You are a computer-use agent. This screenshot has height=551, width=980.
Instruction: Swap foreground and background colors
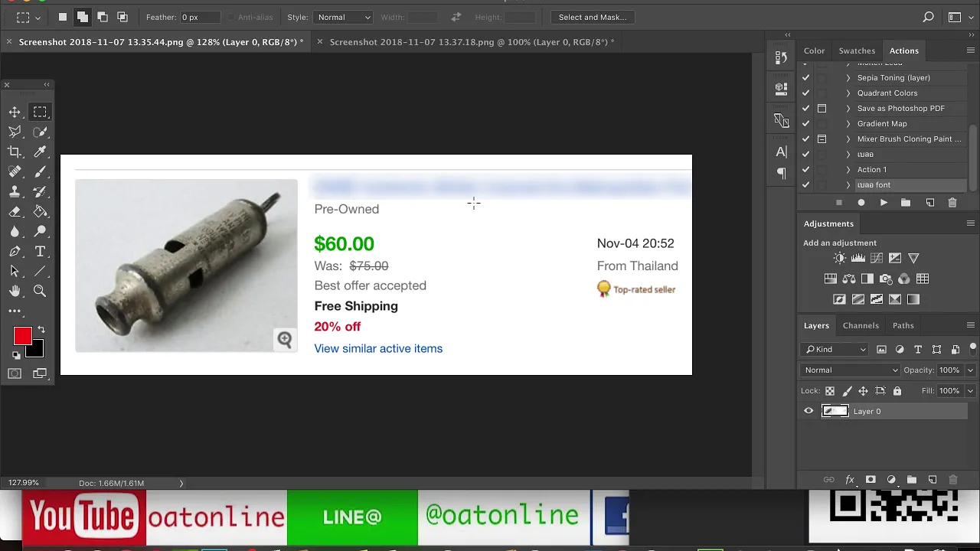(41, 330)
